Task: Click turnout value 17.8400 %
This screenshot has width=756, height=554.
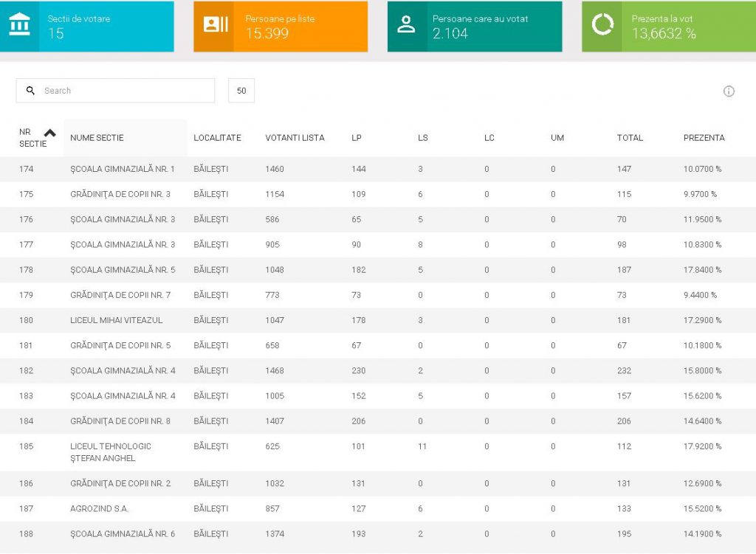Action: click(x=703, y=270)
